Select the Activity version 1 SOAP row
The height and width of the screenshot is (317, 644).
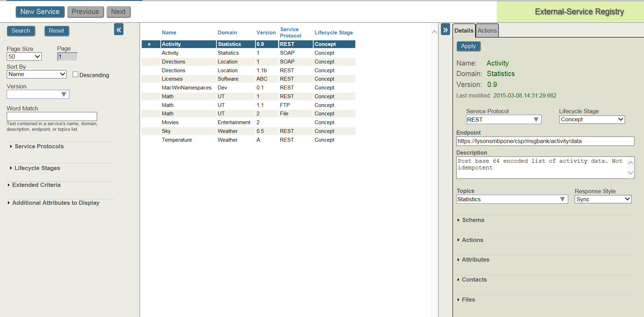point(248,53)
